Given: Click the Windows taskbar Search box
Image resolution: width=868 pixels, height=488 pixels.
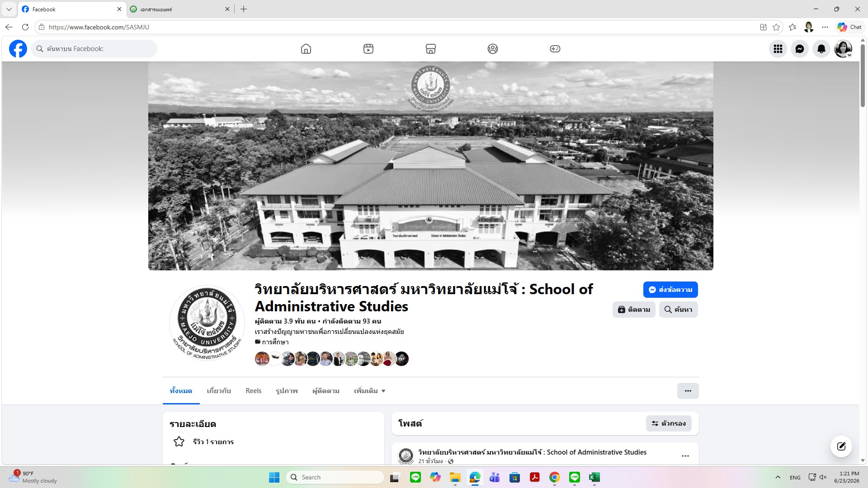Looking at the screenshot, I should click(335, 477).
